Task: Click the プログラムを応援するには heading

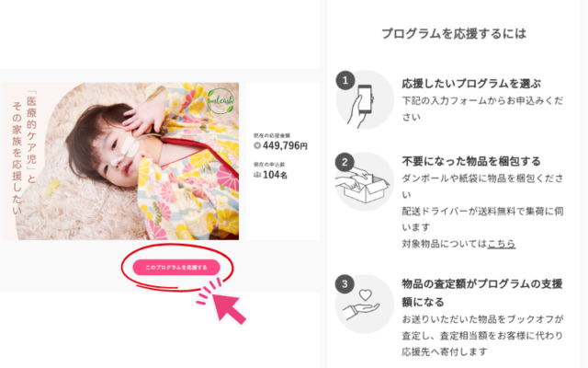Action: (x=454, y=33)
